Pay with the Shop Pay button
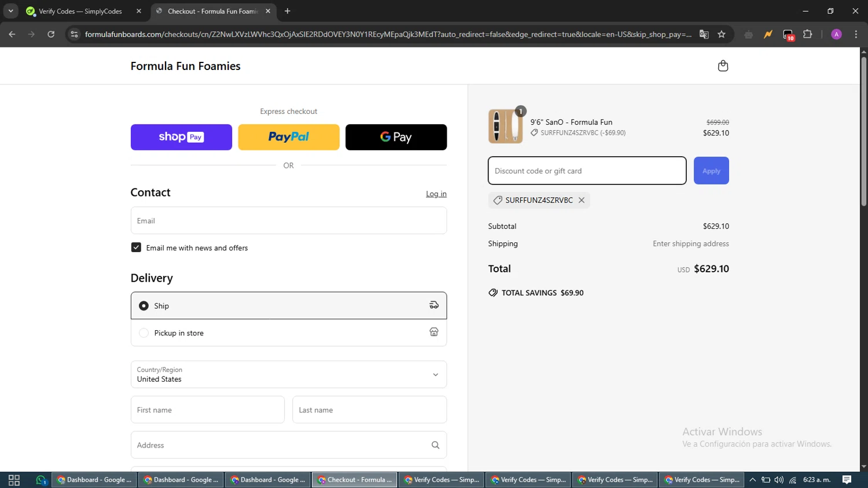The width and height of the screenshot is (868, 488). [x=181, y=137]
